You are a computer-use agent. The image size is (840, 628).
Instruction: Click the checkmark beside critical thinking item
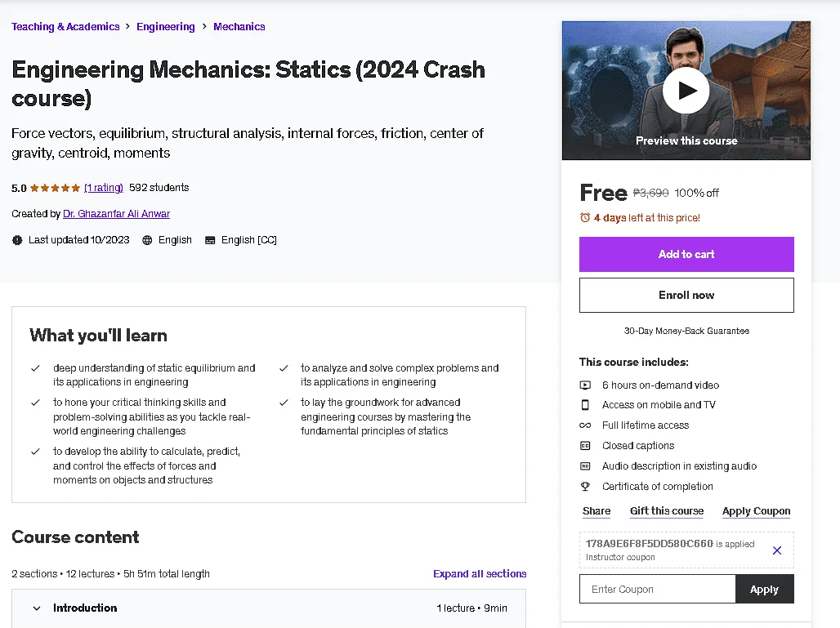tap(35, 402)
